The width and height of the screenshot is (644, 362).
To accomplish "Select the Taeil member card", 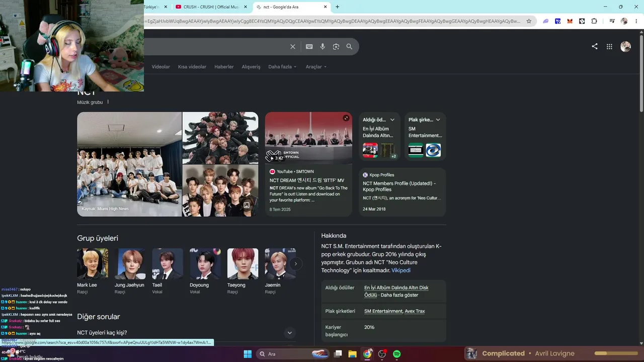I will [168, 270].
